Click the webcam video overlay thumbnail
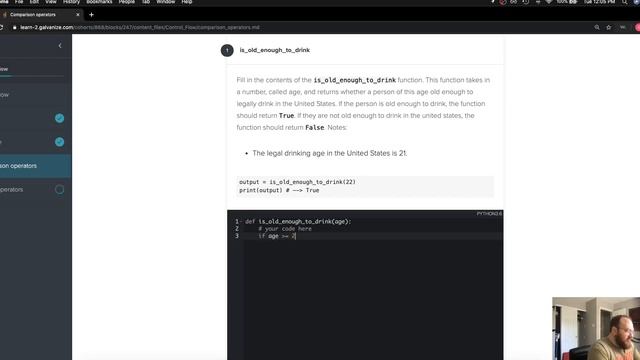640x360 pixels. pyautogui.click(x=596, y=329)
